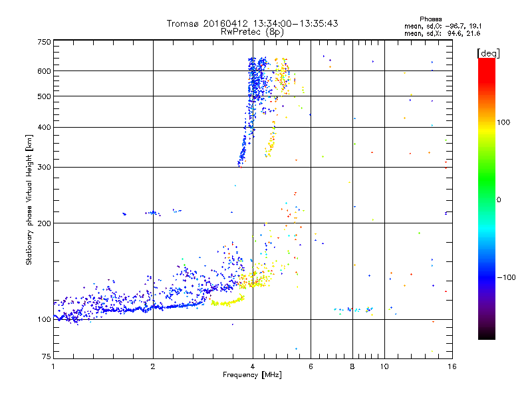Screen dimensions: 532x399
Task: Click the red top of the colorbar
Action: pos(487,62)
